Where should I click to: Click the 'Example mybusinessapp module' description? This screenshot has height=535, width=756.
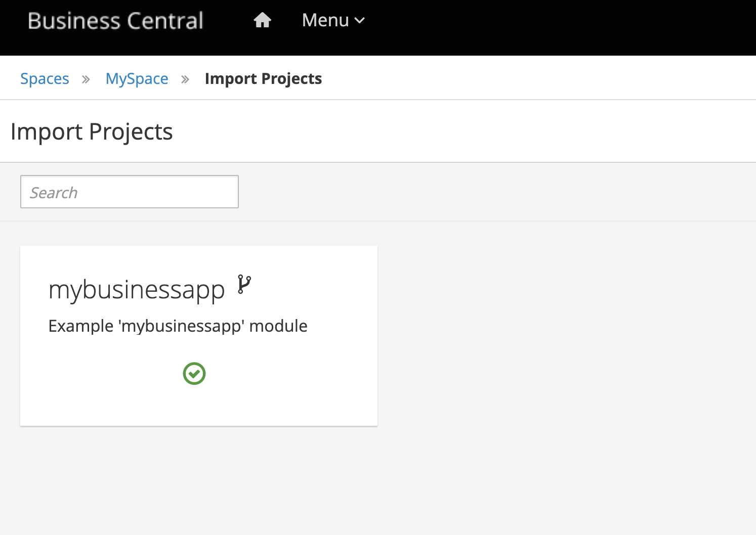click(178, 326)
